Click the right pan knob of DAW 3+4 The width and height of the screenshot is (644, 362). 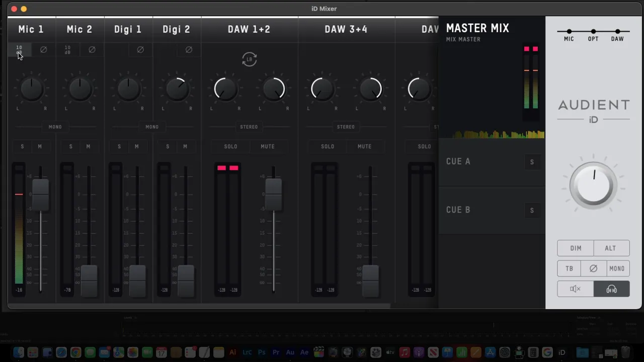point(370,89)
